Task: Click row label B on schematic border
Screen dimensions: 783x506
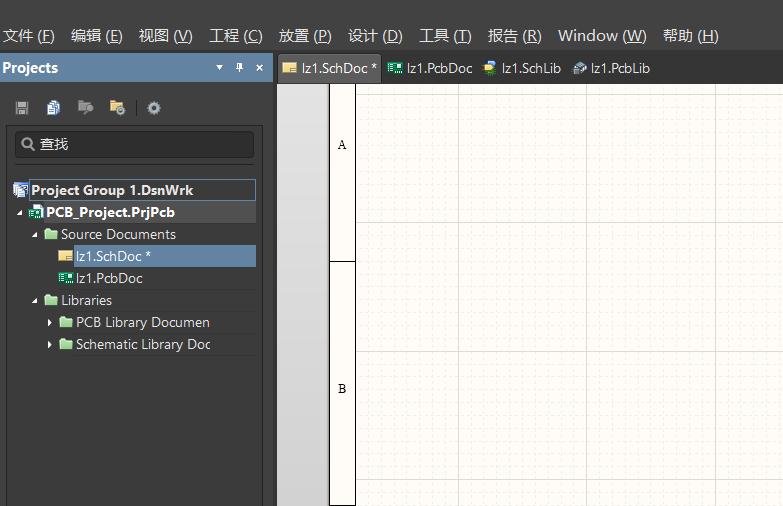Action: (342, 389)
